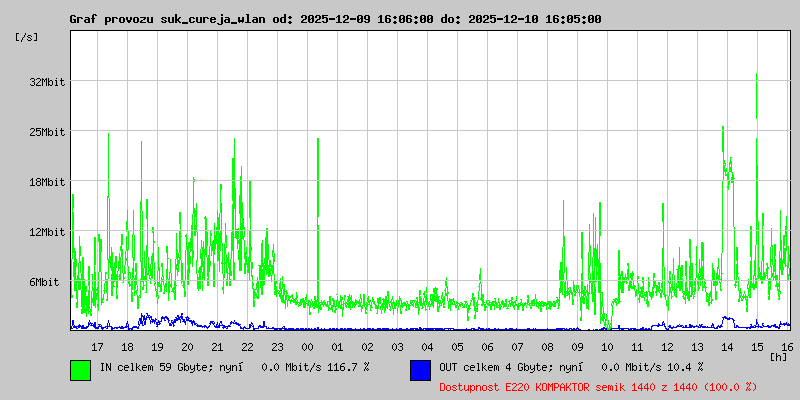Click the 16 hour tick label
Viewport: 800px width, 400px height.
(x=787, y=347)
